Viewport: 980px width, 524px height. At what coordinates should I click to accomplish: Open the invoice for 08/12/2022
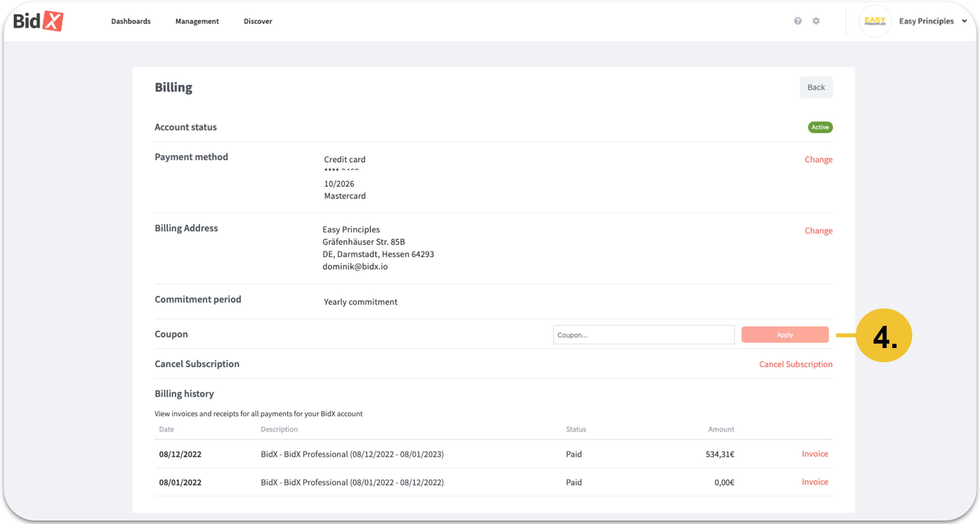pos(815,454)
